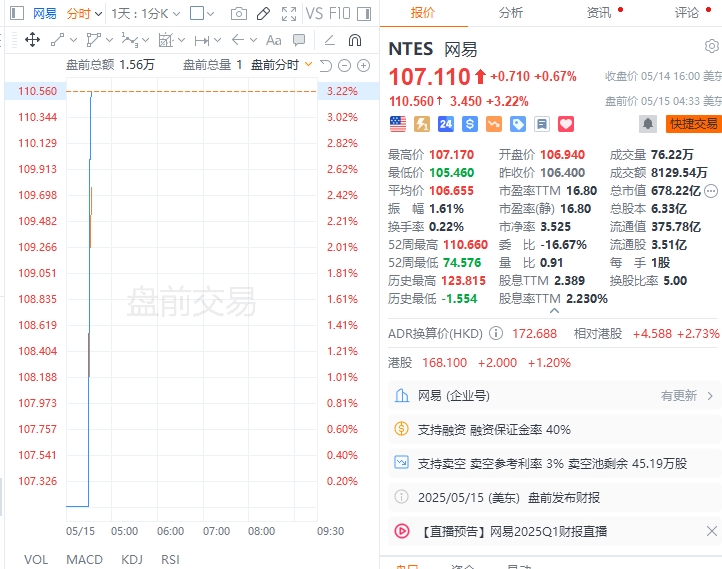Screen dimensions: 722x569
Task: Switch to the 资讯 tab
Action: [x=599, y=13]
